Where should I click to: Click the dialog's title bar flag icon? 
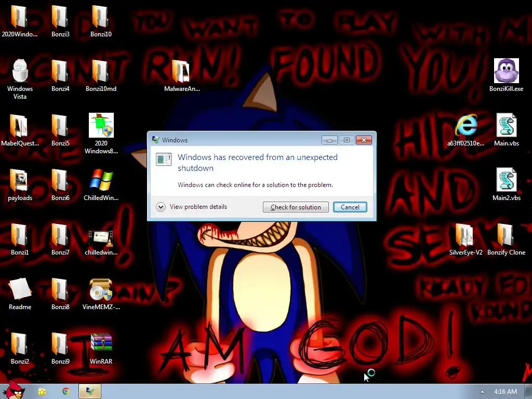(x=156, y=140)
